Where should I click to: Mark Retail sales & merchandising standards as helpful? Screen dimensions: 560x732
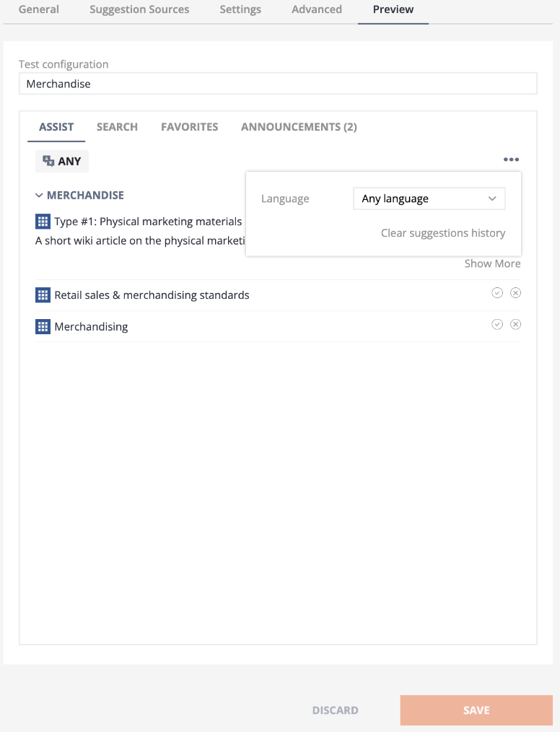[x=497, y=292]
